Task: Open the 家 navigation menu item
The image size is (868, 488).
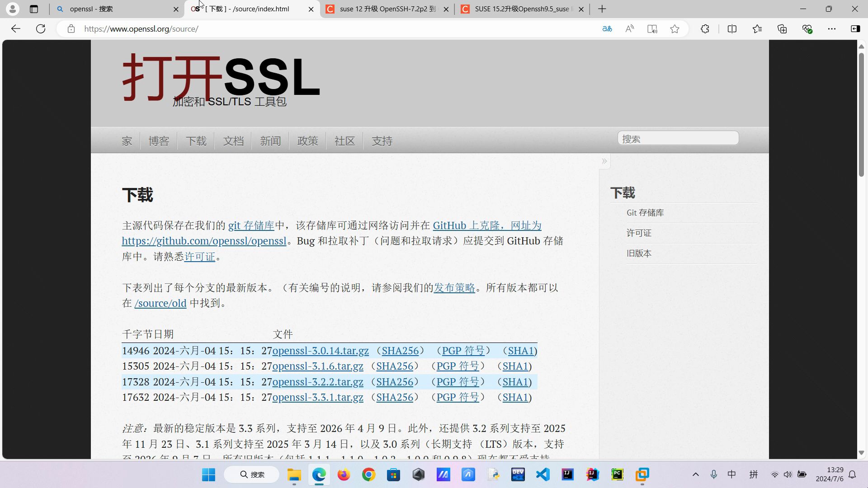Action: tap(127, 141)
